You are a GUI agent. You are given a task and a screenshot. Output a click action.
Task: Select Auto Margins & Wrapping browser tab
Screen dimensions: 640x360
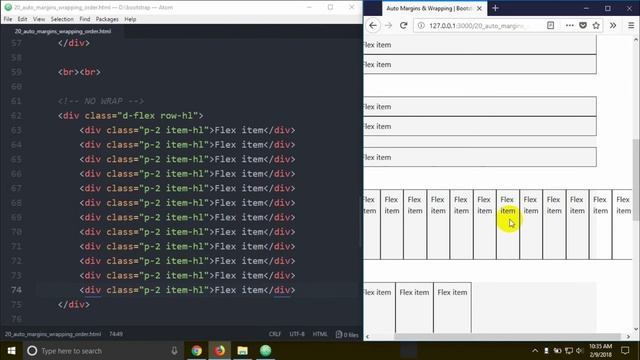(x=434, y=8)
